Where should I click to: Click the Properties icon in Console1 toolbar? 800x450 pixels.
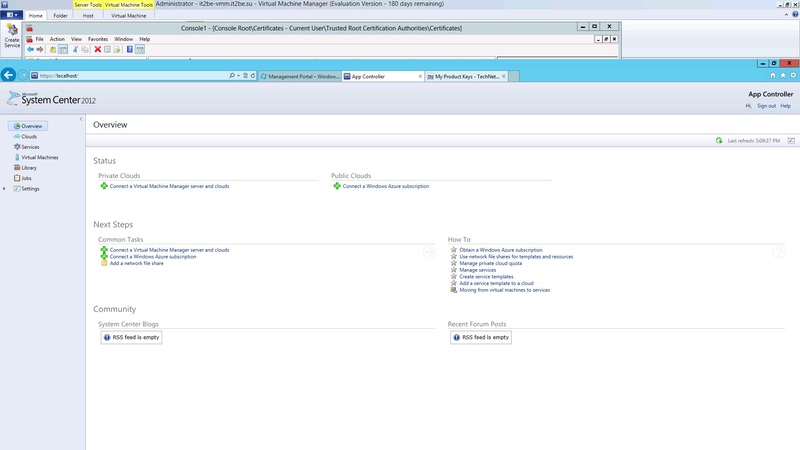coord(107,49)
